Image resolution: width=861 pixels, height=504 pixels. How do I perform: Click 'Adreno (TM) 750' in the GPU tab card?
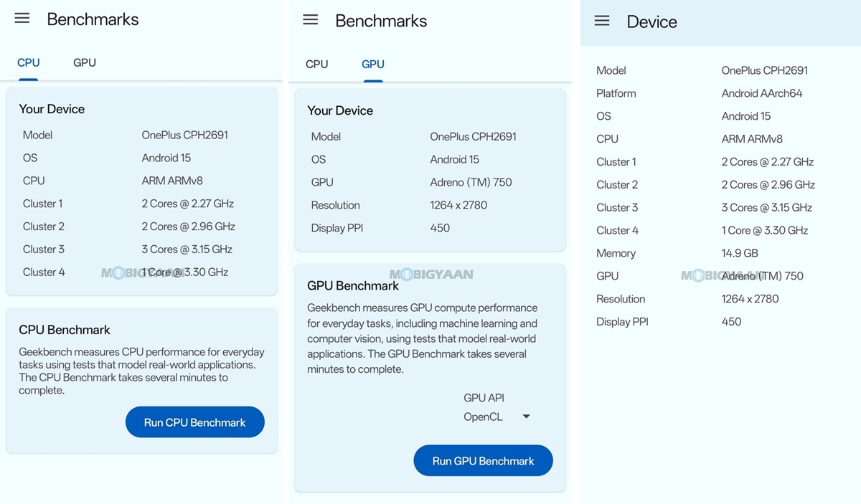[x=471, y=182]
